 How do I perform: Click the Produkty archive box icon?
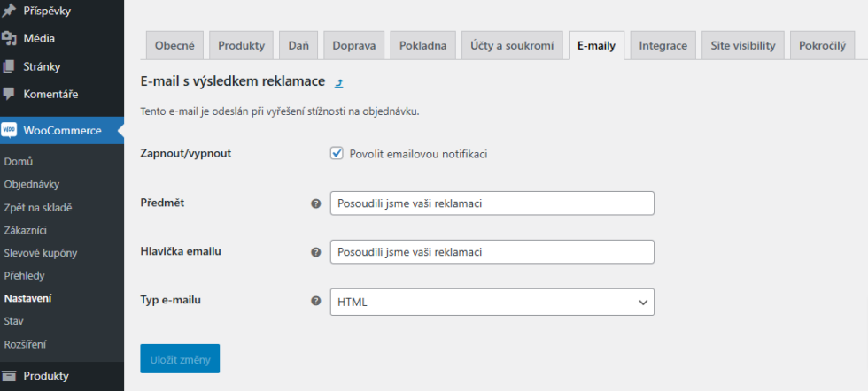pyautogui.click(x=9, y=376)
